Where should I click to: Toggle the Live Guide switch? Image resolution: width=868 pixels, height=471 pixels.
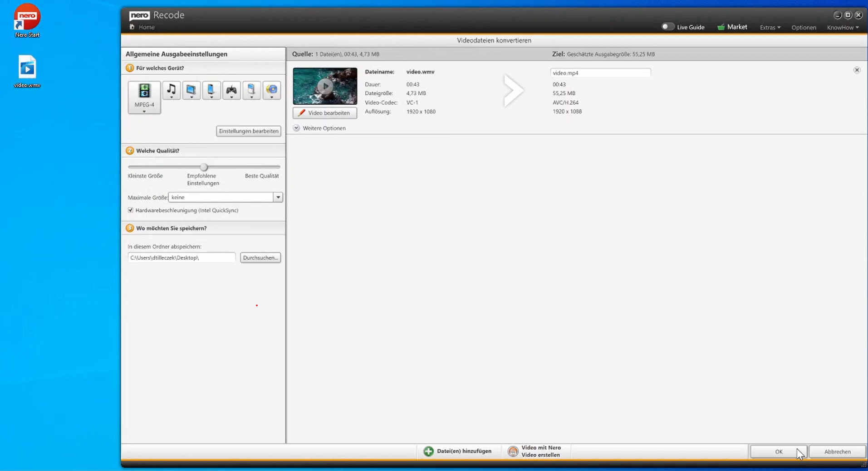click(x=667, y=27)
